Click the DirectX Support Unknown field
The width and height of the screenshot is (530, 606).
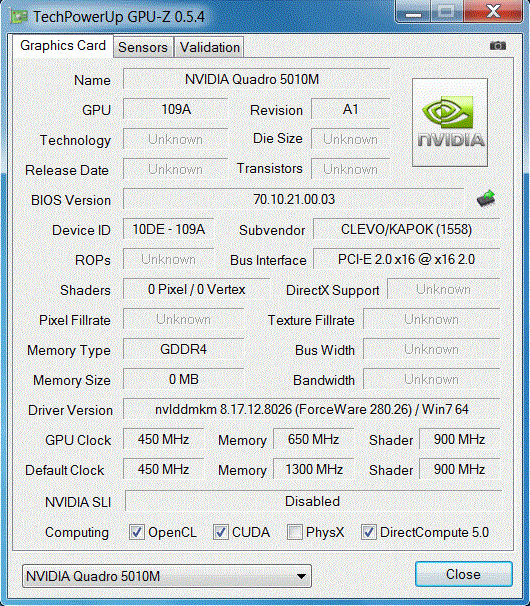tap(443, 289)
